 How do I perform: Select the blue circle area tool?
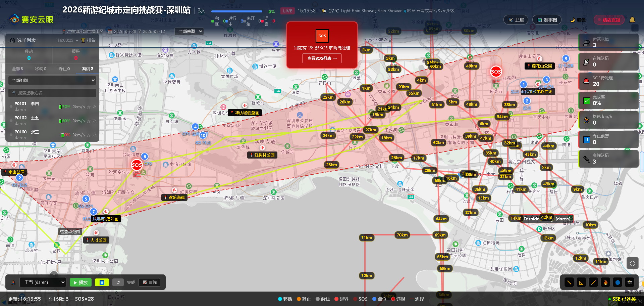point(618,282)
